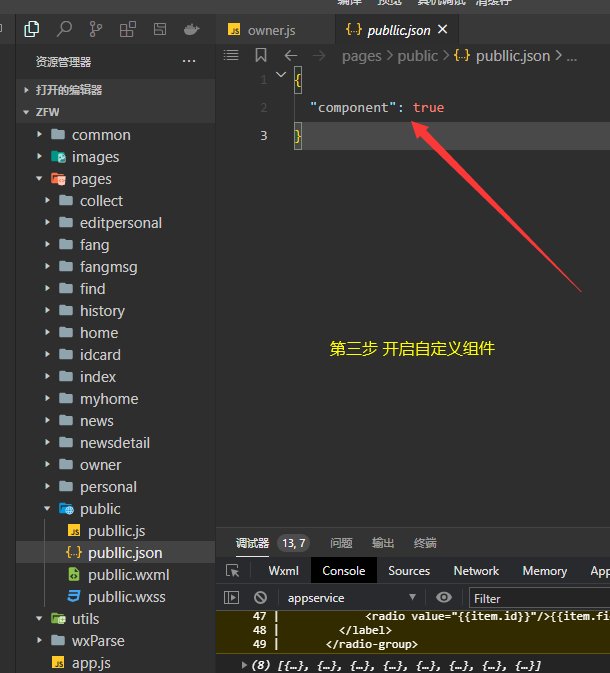Click the more actions ellipsis in explorer header

tap(189, 62)
